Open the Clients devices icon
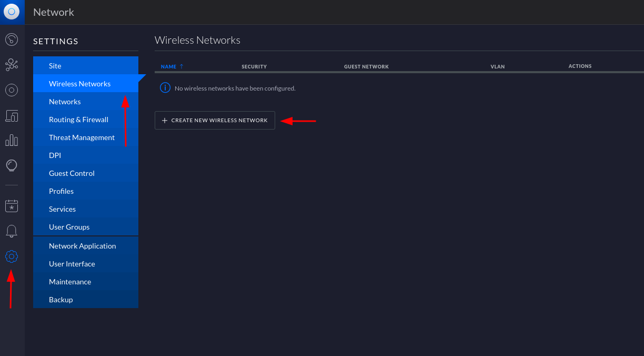 pos(12,115)
